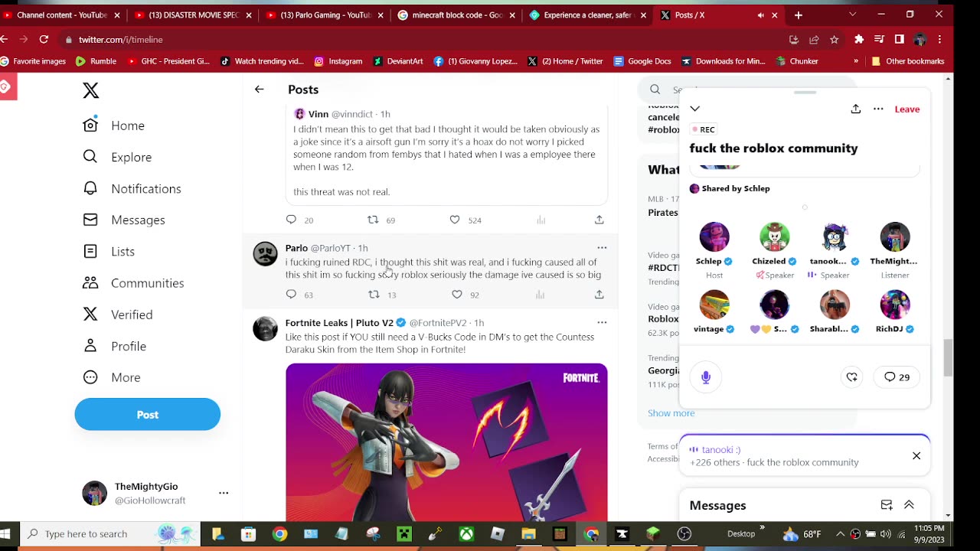Open Notifications in the X sidebar

point(132,188)
